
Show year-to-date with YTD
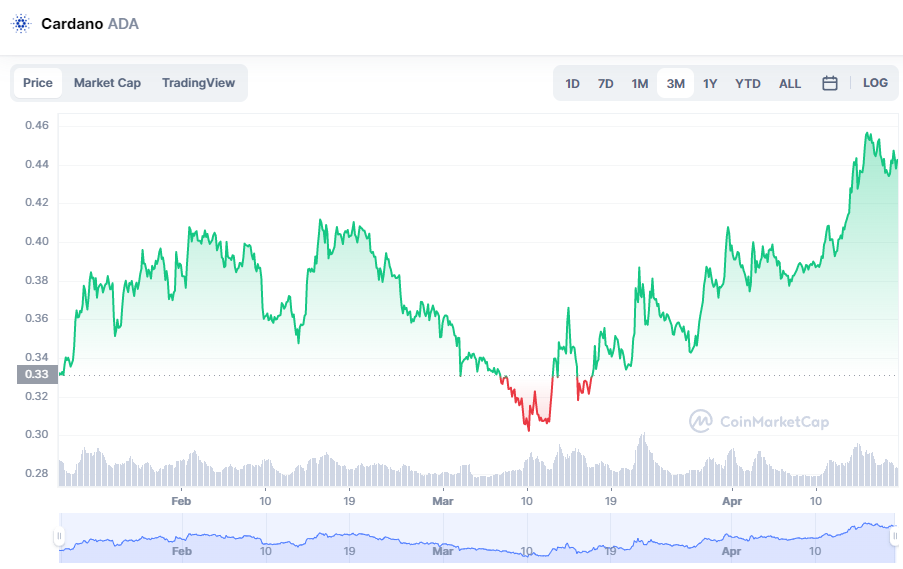point(748,84)
